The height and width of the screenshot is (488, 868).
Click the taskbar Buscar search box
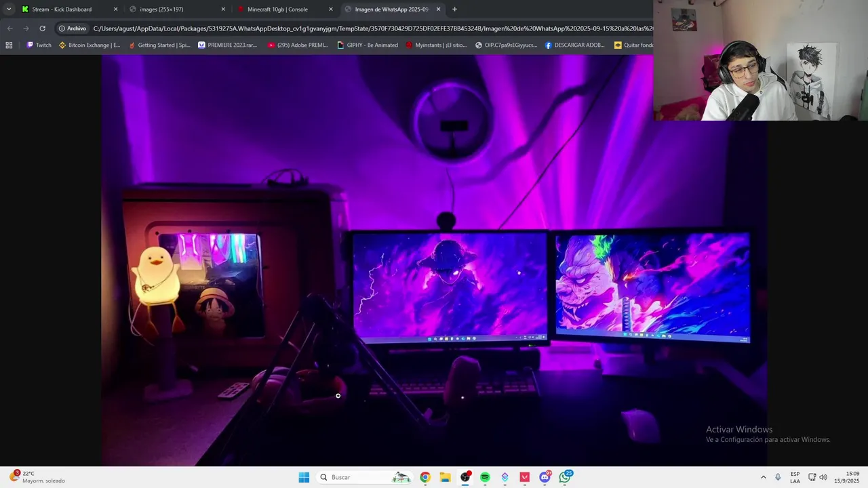(365, 477)
